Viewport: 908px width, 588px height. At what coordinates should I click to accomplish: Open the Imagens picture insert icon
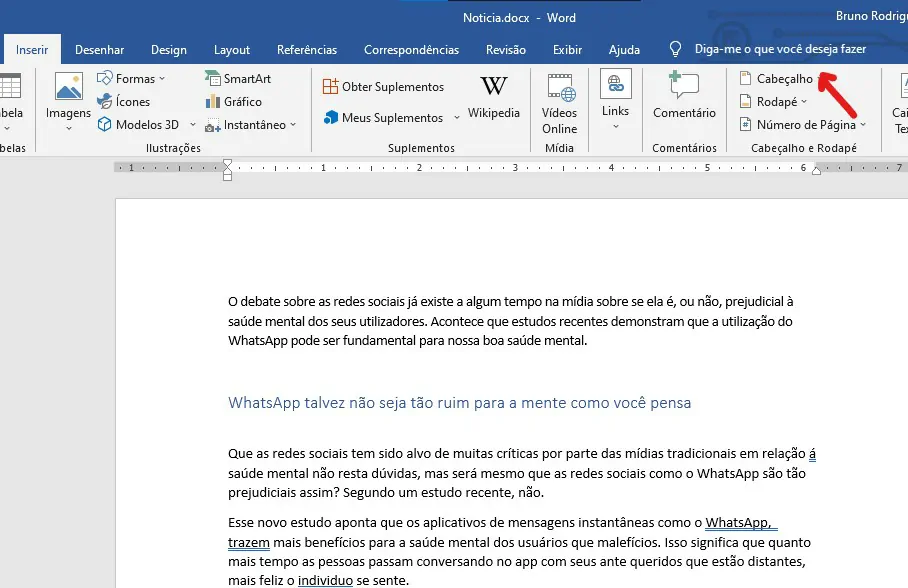tap(68, 87)
